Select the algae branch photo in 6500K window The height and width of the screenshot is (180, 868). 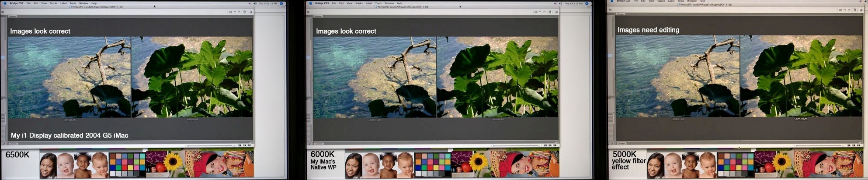pyautogui.click(x=69, y=77)
